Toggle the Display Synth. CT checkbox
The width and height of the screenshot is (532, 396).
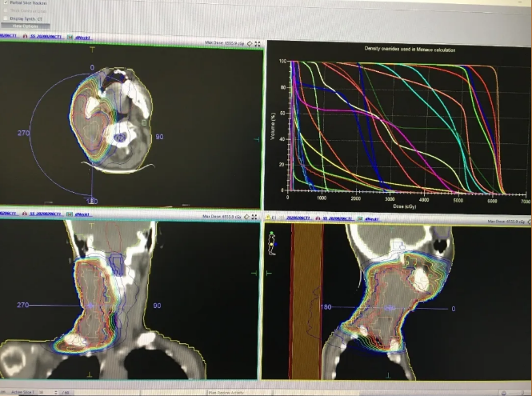tap(3, 19)
